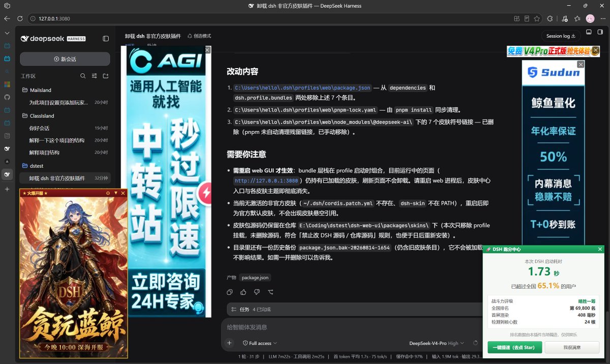Give the response a thumbs down
Viewport: 610px width, 364px height.
(x=257, y=292)
